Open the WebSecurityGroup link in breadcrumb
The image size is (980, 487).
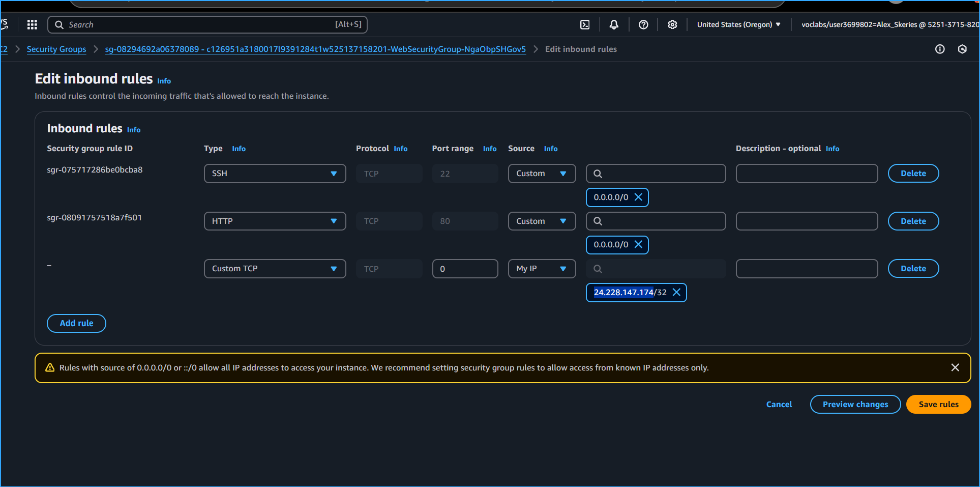[x=315, y=49]
